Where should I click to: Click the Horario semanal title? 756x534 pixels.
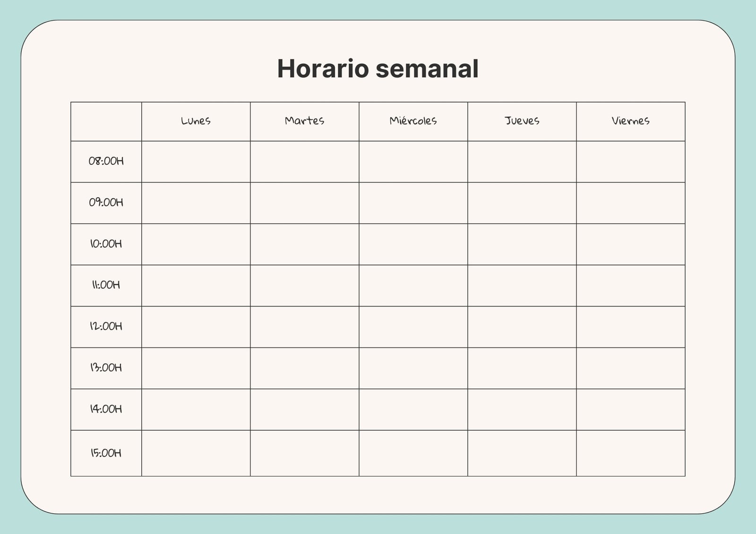[x=378, y=68]
